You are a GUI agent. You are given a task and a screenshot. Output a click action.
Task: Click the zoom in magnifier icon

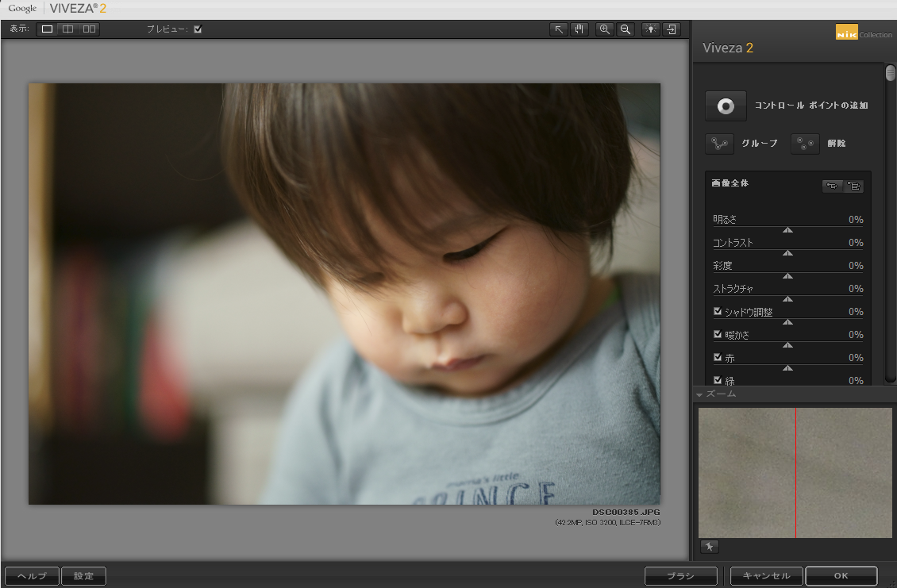click(605, 29)
